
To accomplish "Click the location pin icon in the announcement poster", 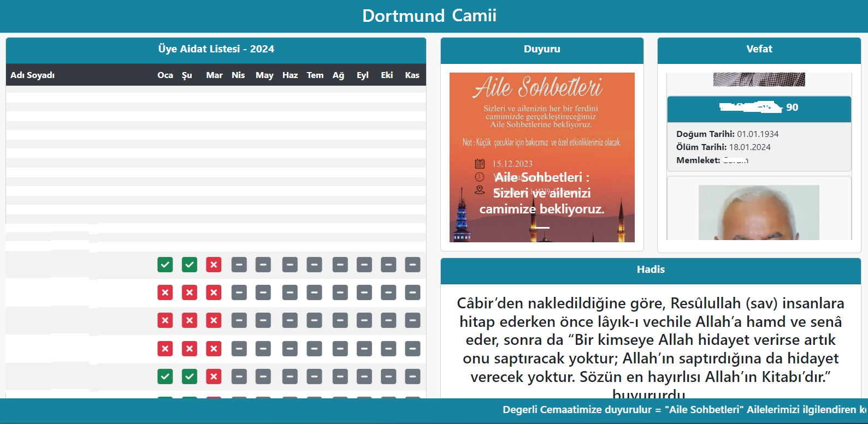I will pyautogui.click(x=480, y=190).
